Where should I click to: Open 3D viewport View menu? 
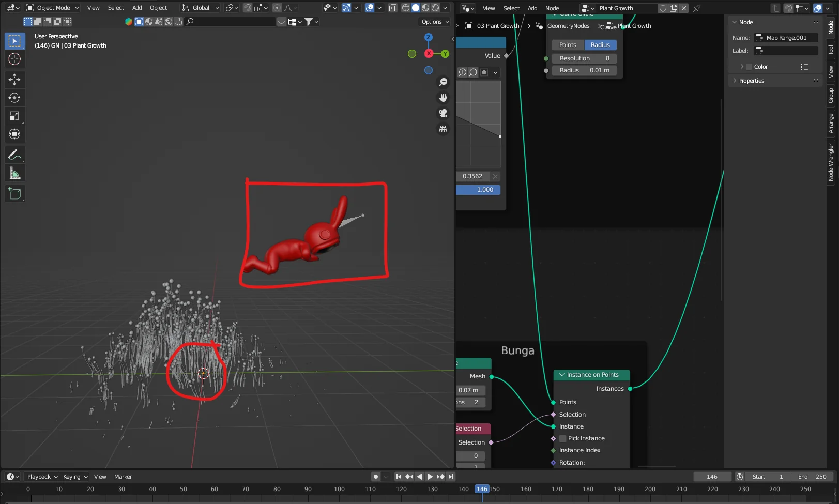[x=93, y=8]
